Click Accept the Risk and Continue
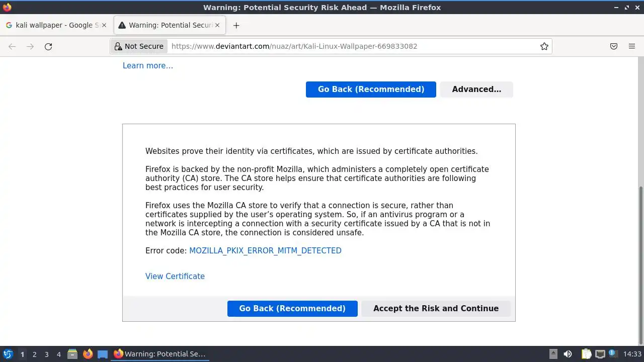The width and height of the screenshot is (644, 362). (x=436, y=308)
